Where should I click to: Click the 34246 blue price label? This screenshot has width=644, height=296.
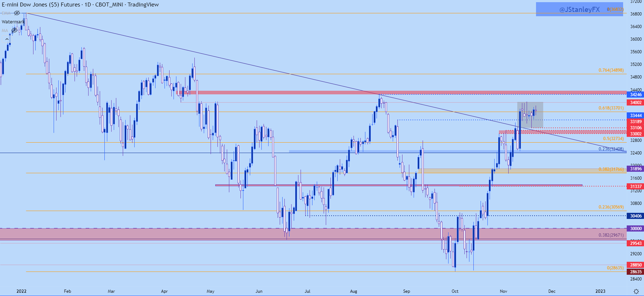635,95
